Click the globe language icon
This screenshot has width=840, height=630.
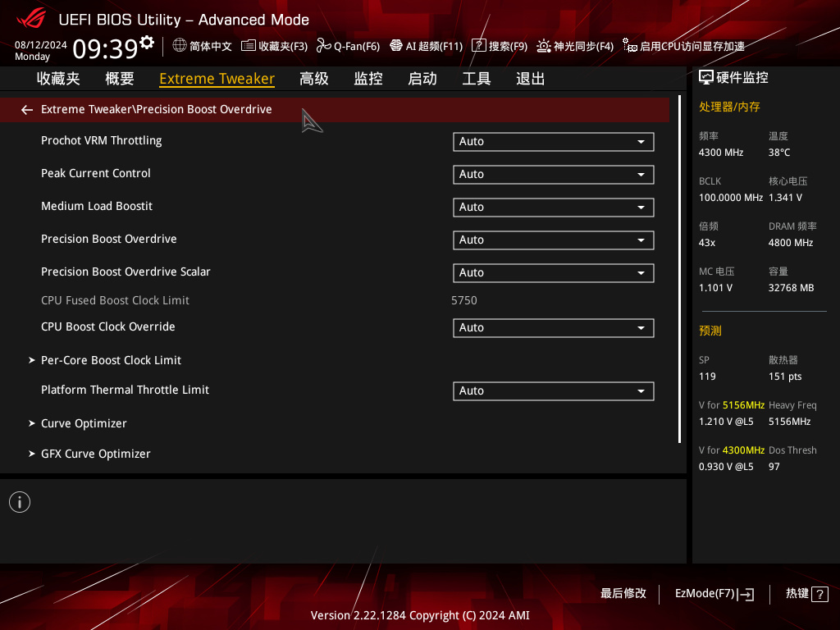tap(180, 46)
